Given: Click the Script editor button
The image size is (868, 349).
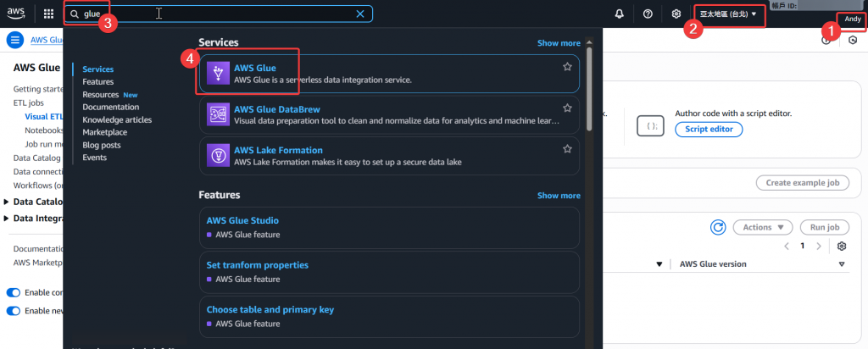Looking at the screenshot, I should [x=709, y=129].
